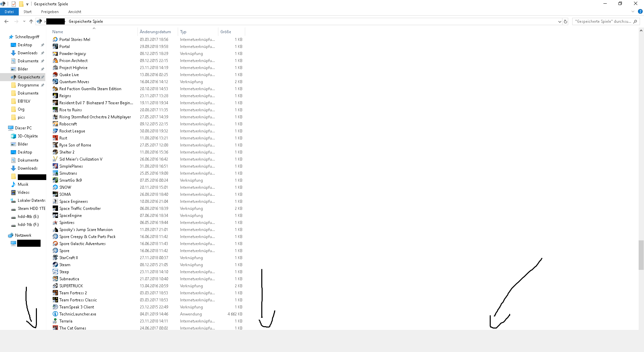This screenshot has width=644, height=352.
Task: Open the Programme pinned folder
Action: 28,85
